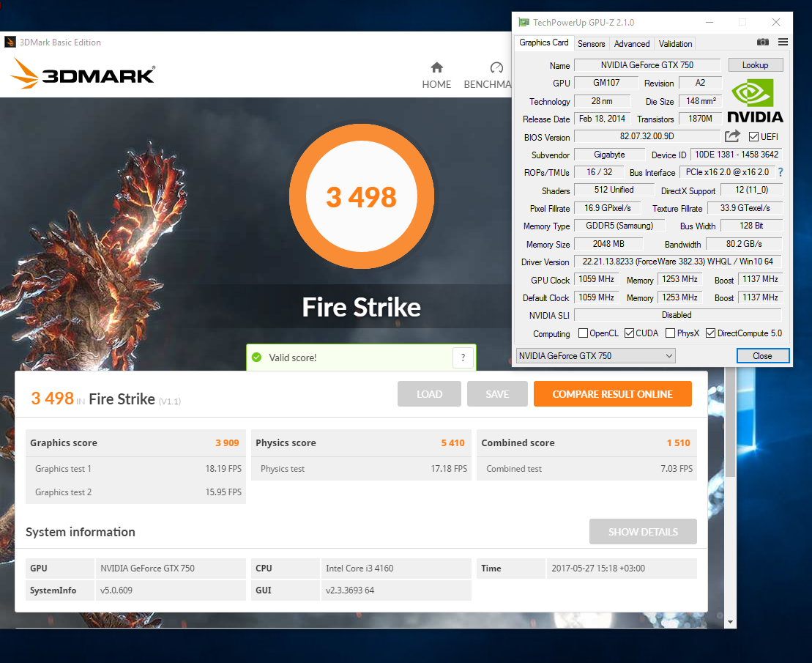Click the GPU-Z title bar app icon

[524, 22]
